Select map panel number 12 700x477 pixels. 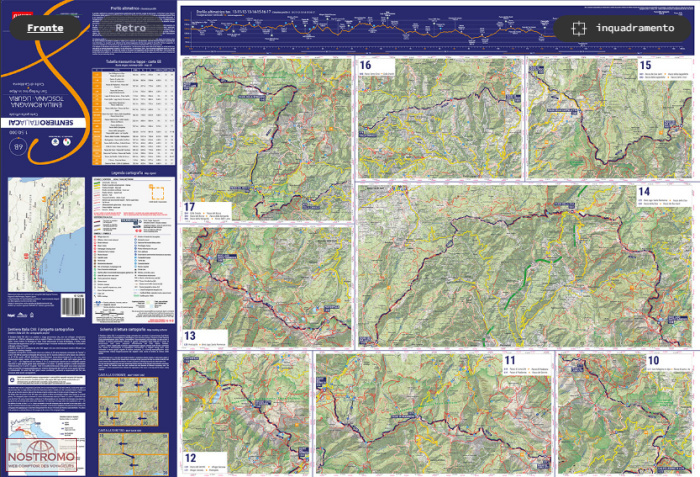246,414
